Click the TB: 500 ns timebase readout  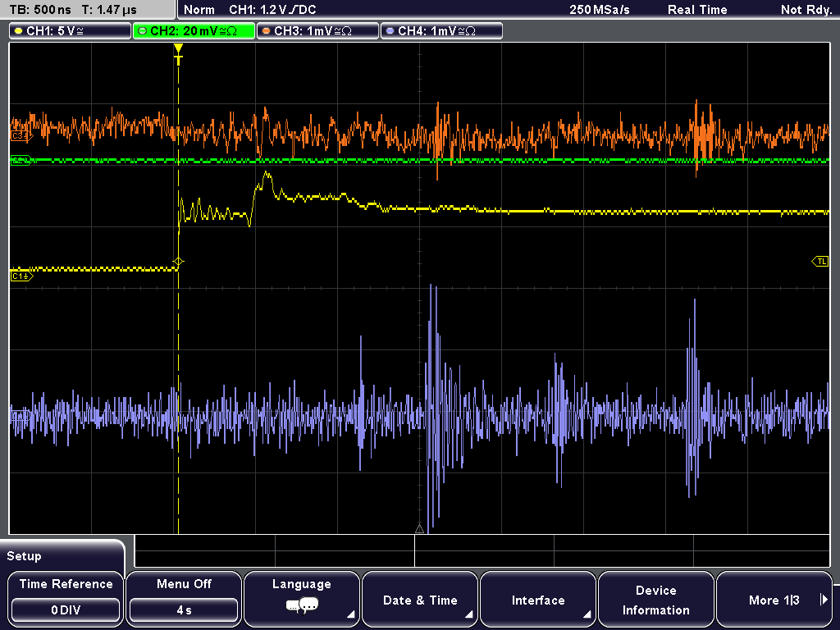(x=40, y=10)
